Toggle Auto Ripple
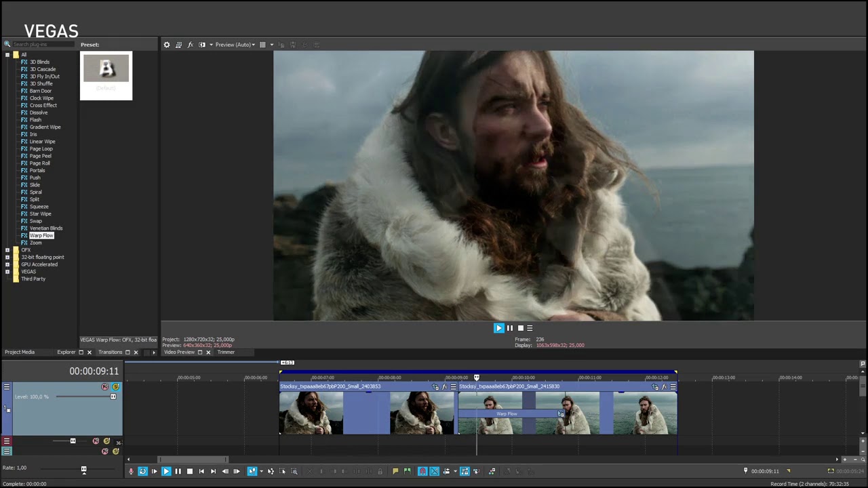The width and height of the screenshot is (868, 488). 446,471
